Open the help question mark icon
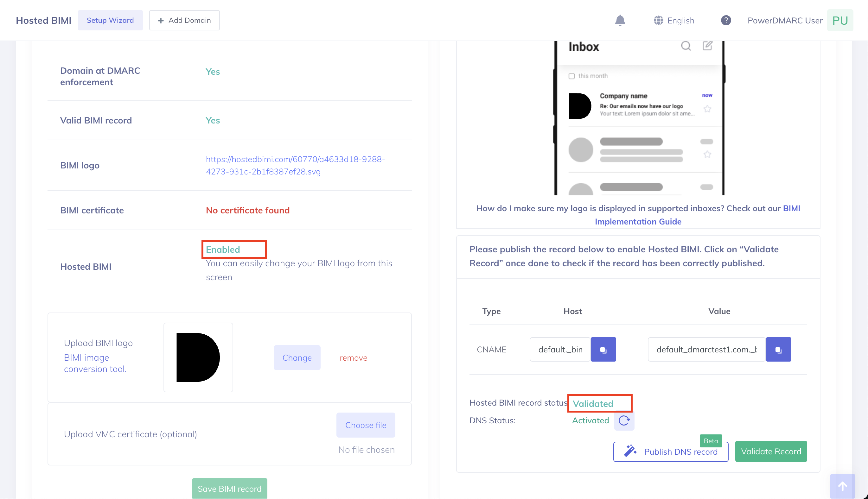The height and width of the screenshot is (499, 868). point(726,21)
